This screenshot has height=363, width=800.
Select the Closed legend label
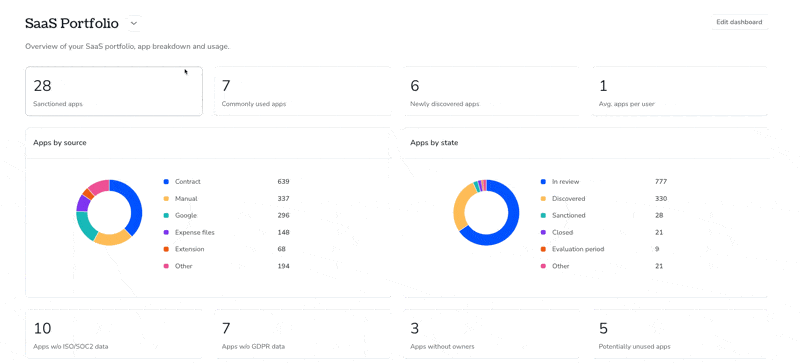tap(563, 232)
